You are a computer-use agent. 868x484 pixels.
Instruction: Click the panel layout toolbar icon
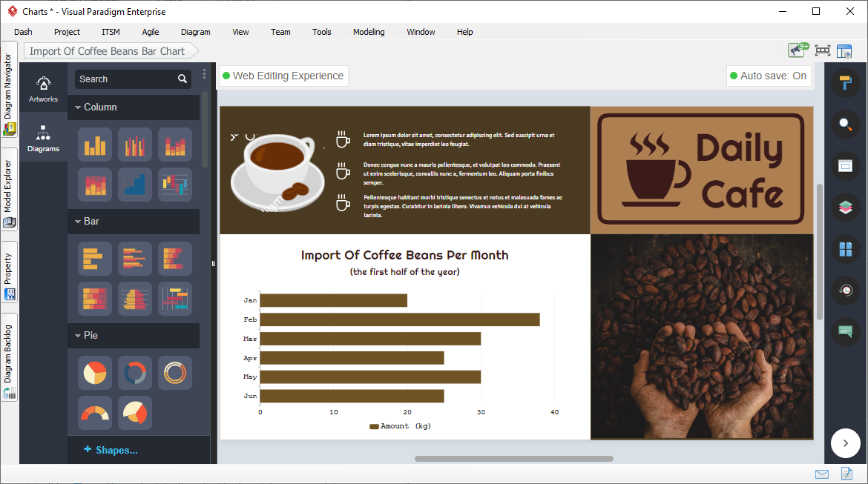click(x=844, y=51)
